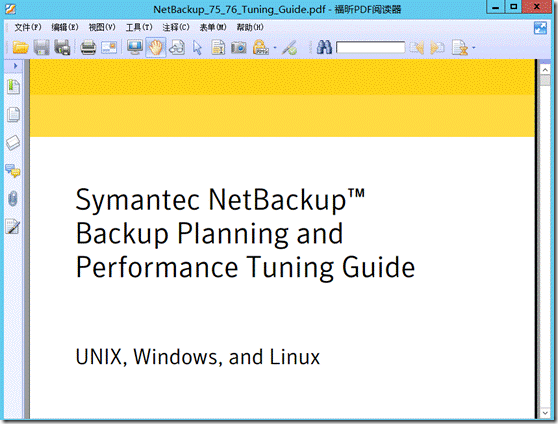Screen dimensions: 558x424
Task: Click the find previous result icon
Action: click(x=417, y=47)
